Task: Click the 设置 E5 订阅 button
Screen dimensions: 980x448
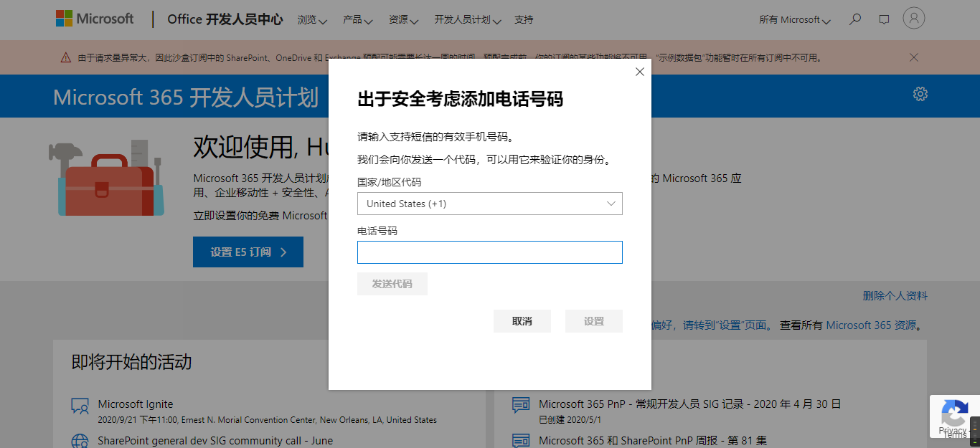Action: pyautogui.click(x=248, y=252)
